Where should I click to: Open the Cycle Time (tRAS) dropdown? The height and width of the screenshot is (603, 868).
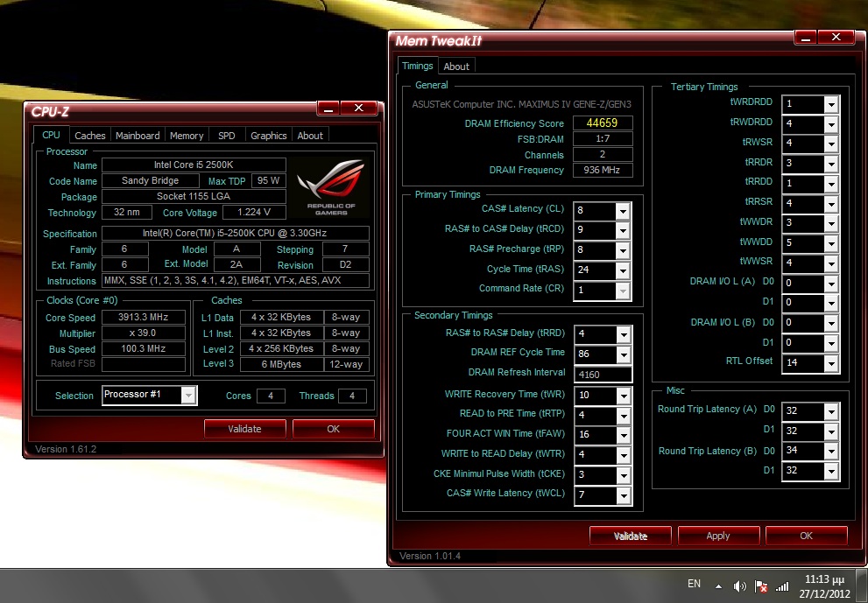click(x=623, y=270)
